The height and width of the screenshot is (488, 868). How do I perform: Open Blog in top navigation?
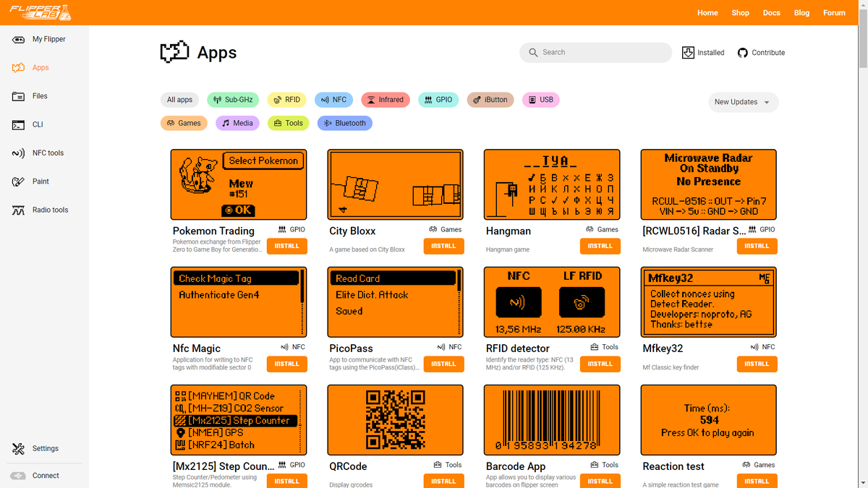coord(801,12)
